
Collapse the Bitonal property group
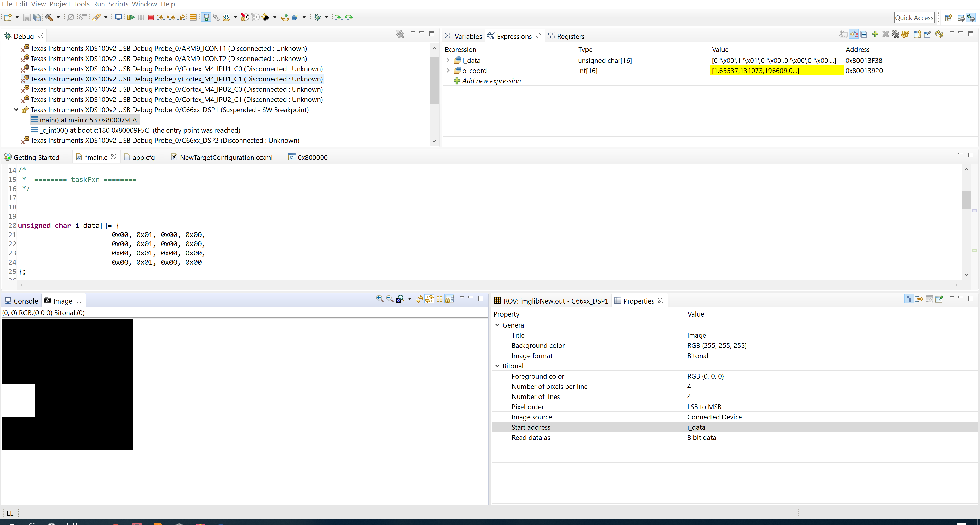(497, 366)
